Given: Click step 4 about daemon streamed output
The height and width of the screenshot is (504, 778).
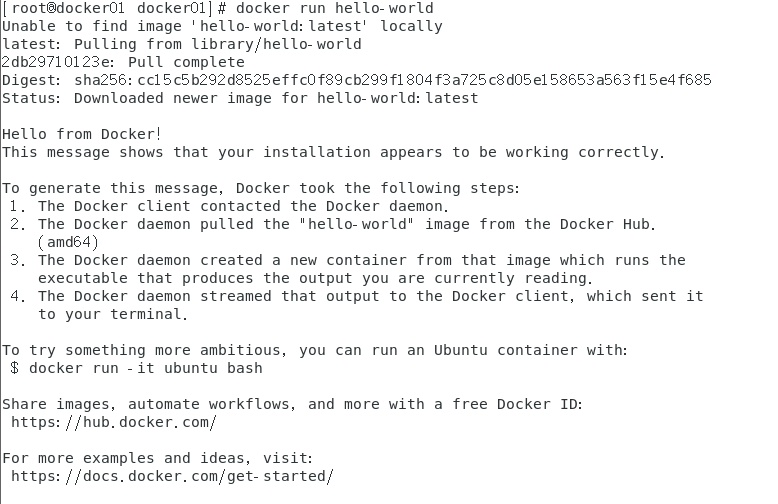Looking at the screenshot, I should [357, 305].
